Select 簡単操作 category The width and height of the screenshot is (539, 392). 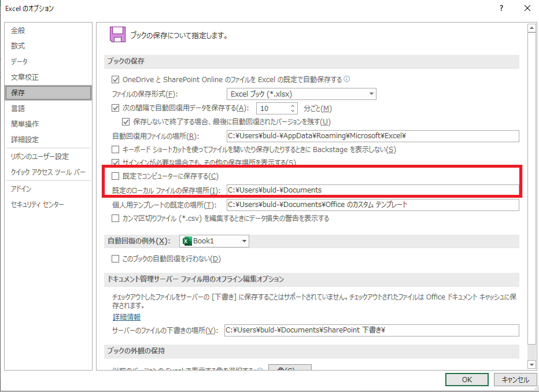coord(49,124)
